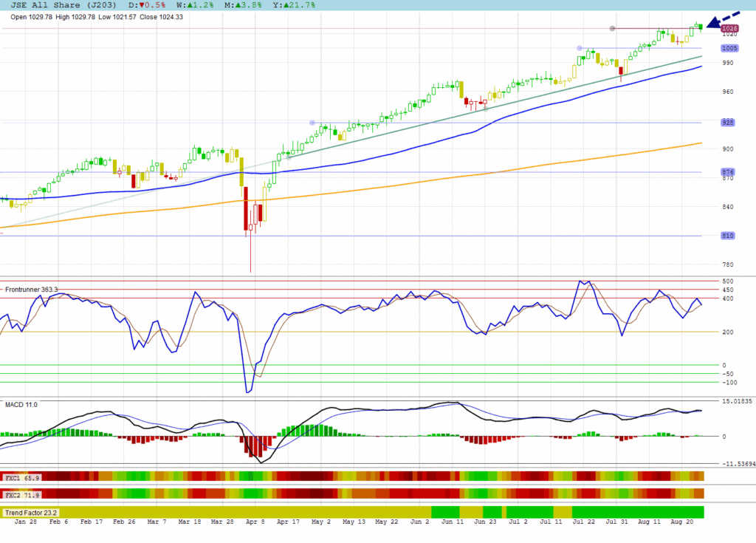Viewport: 756px width, 543px height.
Task: Click the Jul 2 date label
Action: (x=518, y=522)
